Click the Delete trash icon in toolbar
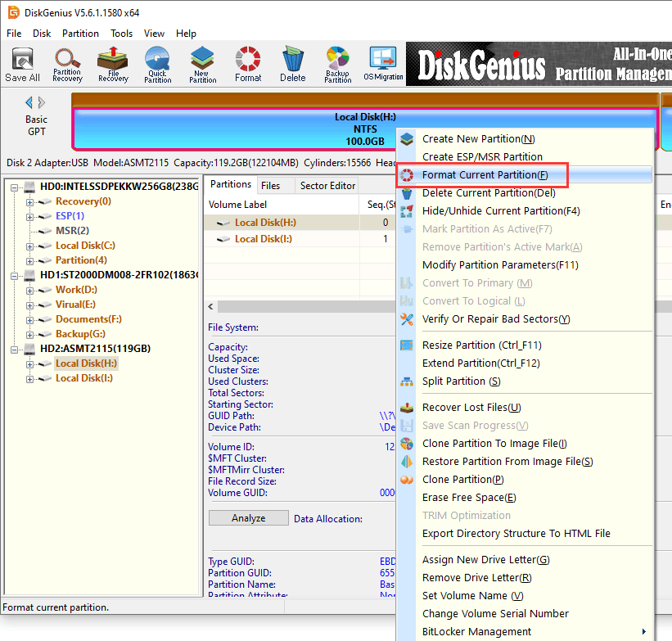 293,65
